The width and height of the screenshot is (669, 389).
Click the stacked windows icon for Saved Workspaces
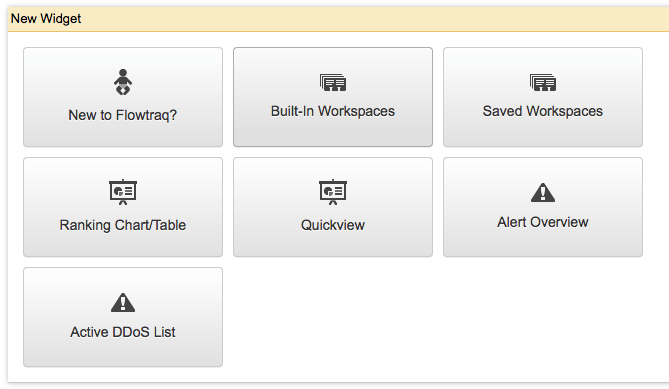click(543, 82)
